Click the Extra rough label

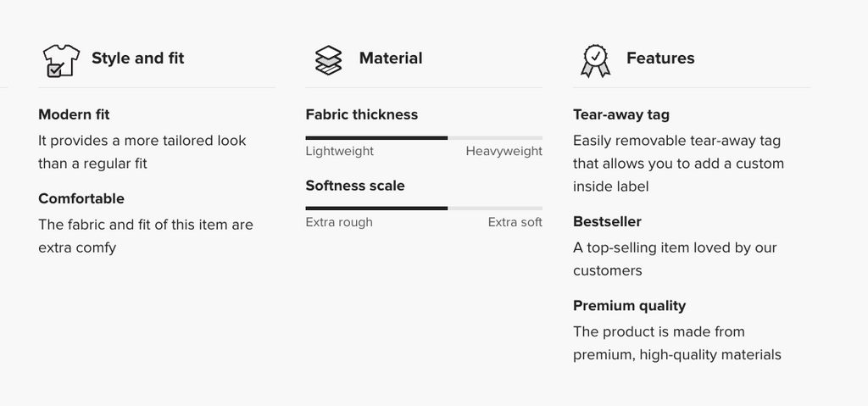pos(338,223)
